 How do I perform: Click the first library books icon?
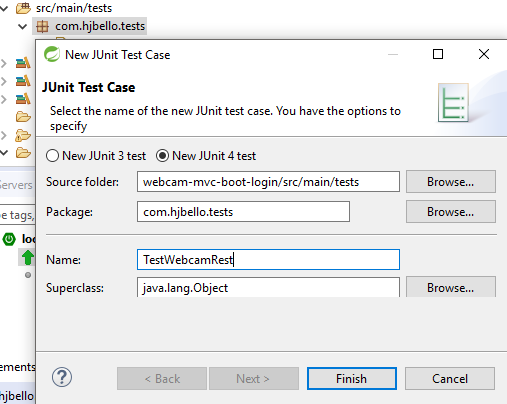(x=23, y=63)
